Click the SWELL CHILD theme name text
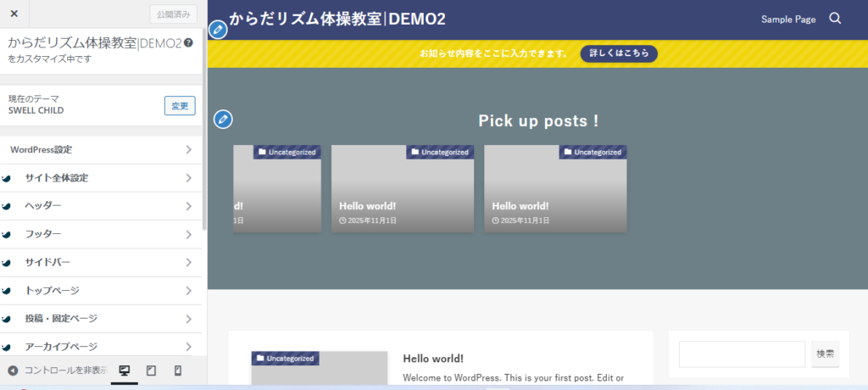This screenshot has width=868, height=390. [x=36, y=110]
